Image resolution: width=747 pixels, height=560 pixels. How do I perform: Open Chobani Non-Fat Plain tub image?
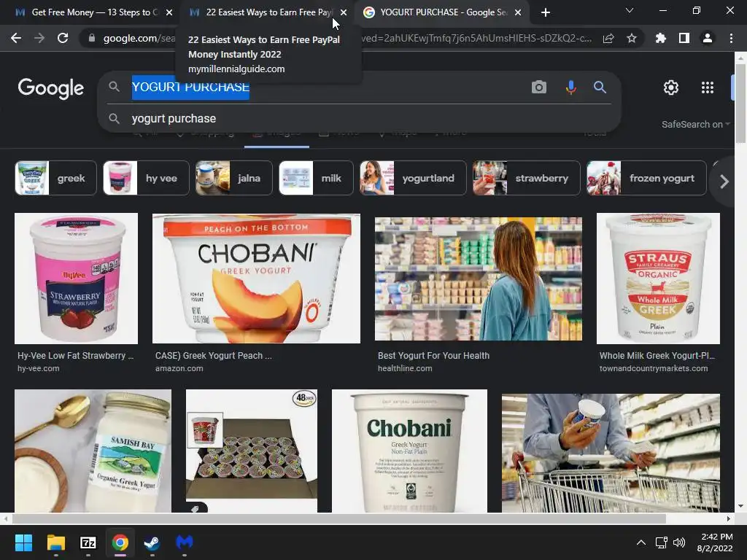click(x=409, y=451)
